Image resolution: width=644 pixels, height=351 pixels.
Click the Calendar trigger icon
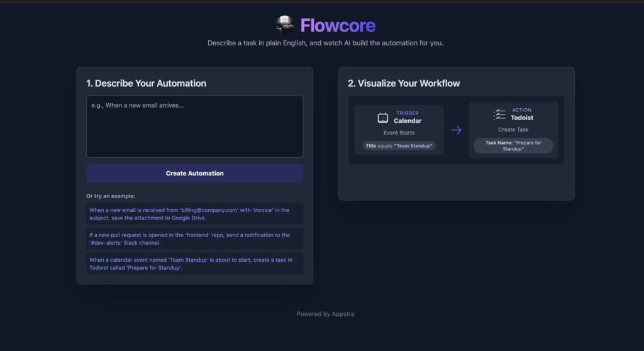click(383, 118)
